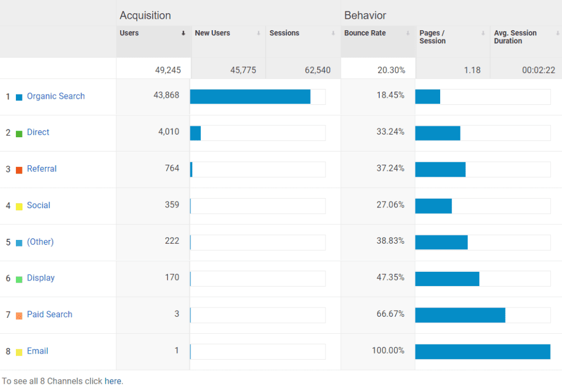Sort by Sessions column arrow
The height and width of the screenshot is (392, 562).
[333, 33]
